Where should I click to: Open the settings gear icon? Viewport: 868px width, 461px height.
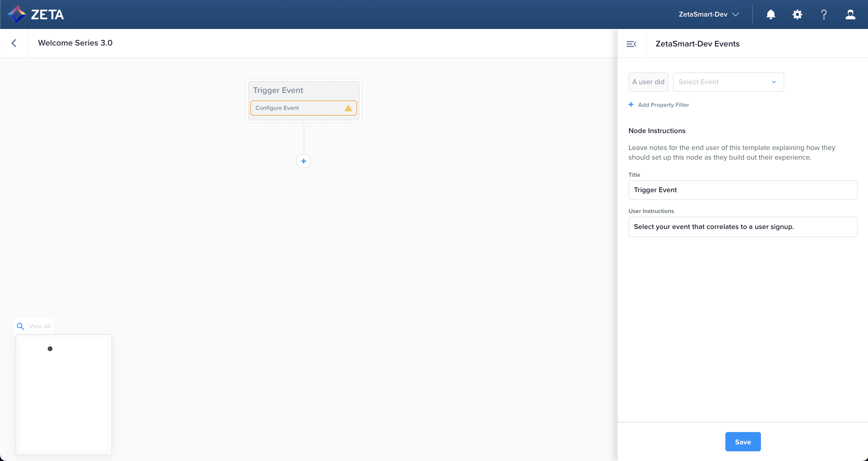point(797,14)
